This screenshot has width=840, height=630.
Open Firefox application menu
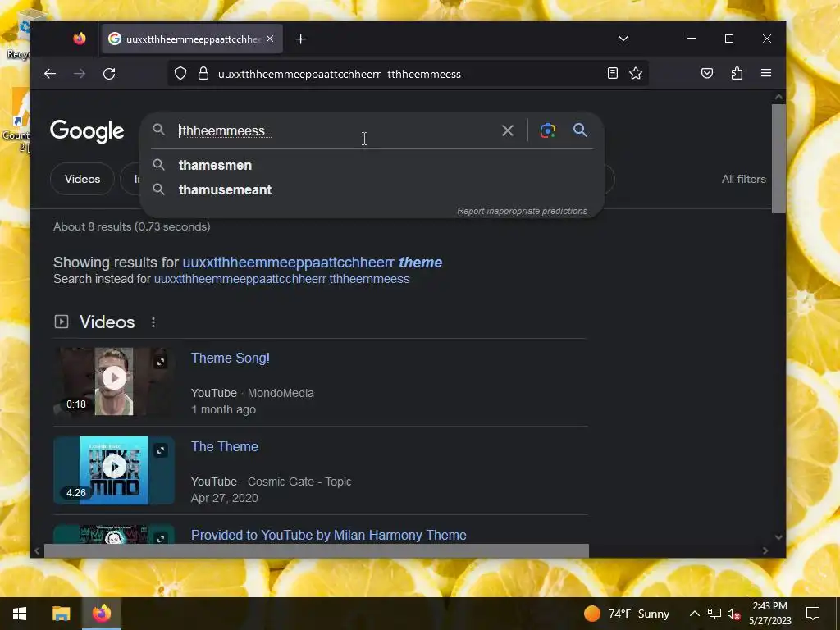(x=766, y=73)
